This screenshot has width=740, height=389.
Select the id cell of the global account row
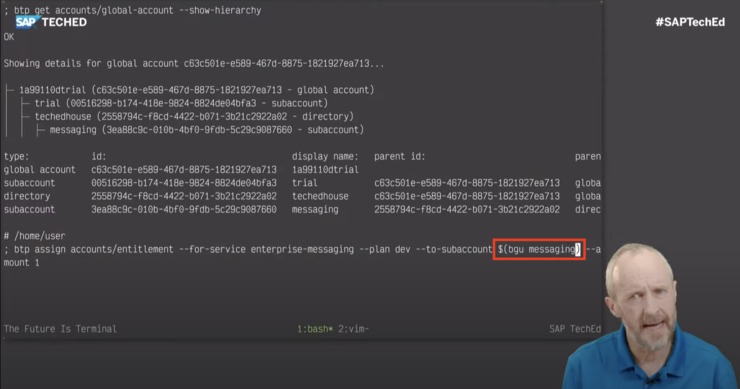tap(184, 169)
